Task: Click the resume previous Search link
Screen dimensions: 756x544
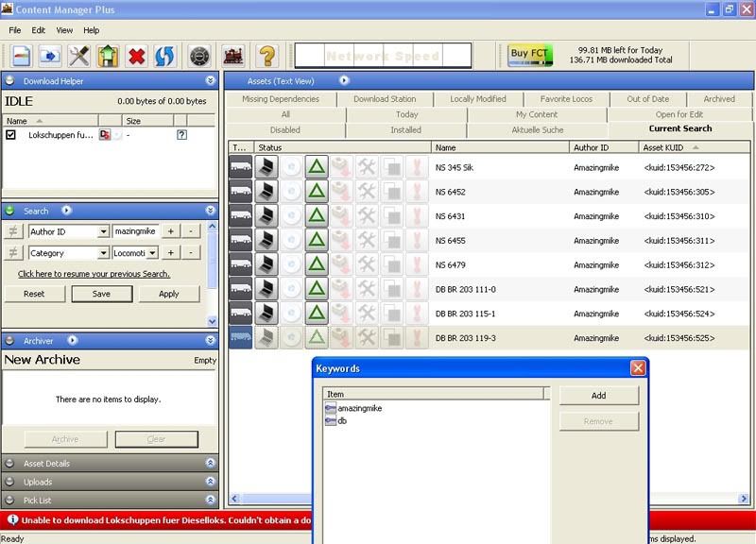Action: [94, 274]
